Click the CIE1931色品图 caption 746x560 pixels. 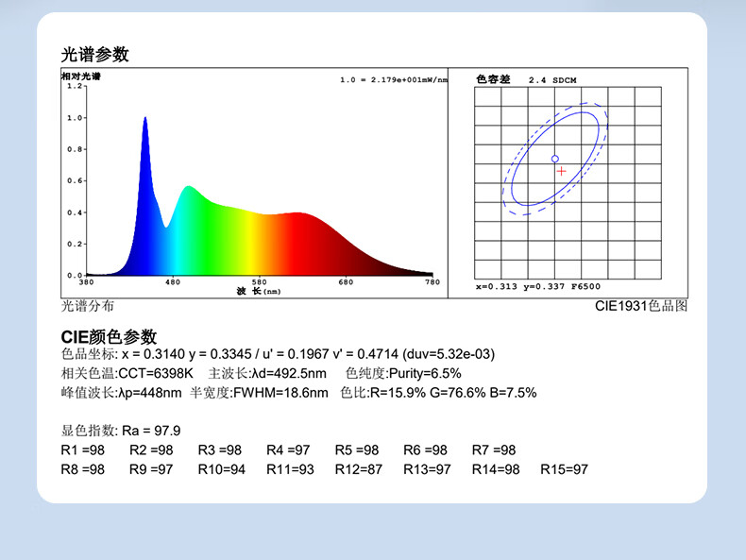pyautogui.click(x=641, y=306)
